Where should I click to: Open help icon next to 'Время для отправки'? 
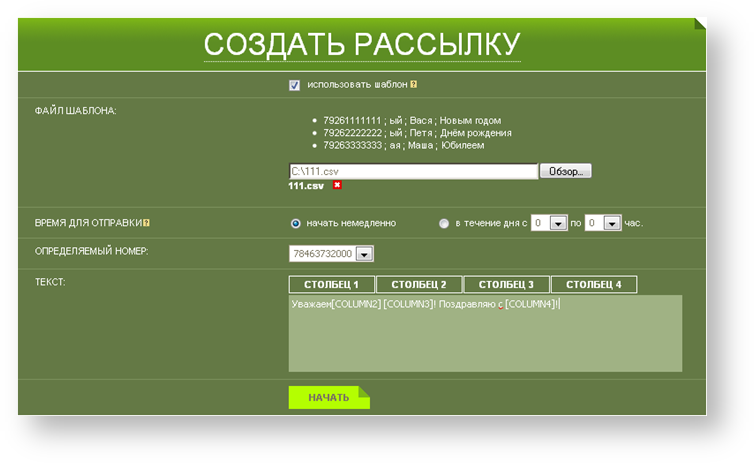pyautogui.click(x=147, y=223)
